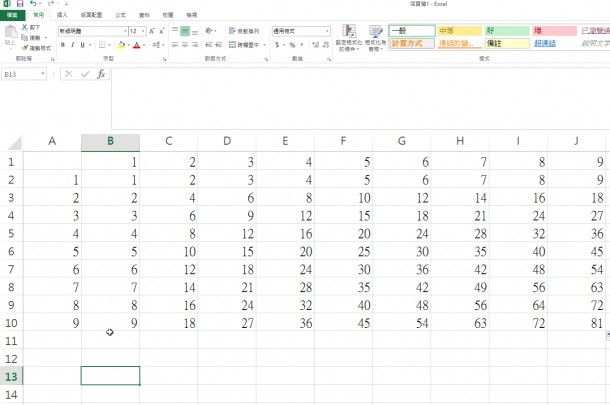Click the increase indent icon
The image size is (610, 405).
pyautogui.click(x=219, y=45)
